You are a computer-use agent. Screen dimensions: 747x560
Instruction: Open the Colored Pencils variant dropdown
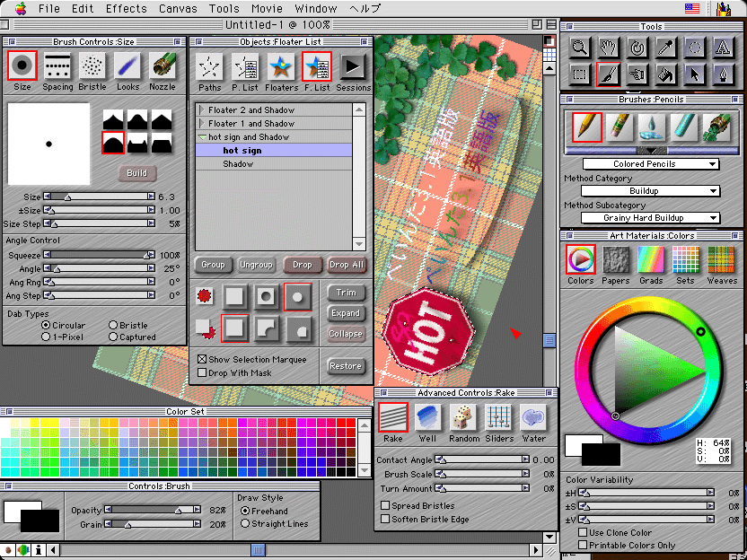pos(651,164)
